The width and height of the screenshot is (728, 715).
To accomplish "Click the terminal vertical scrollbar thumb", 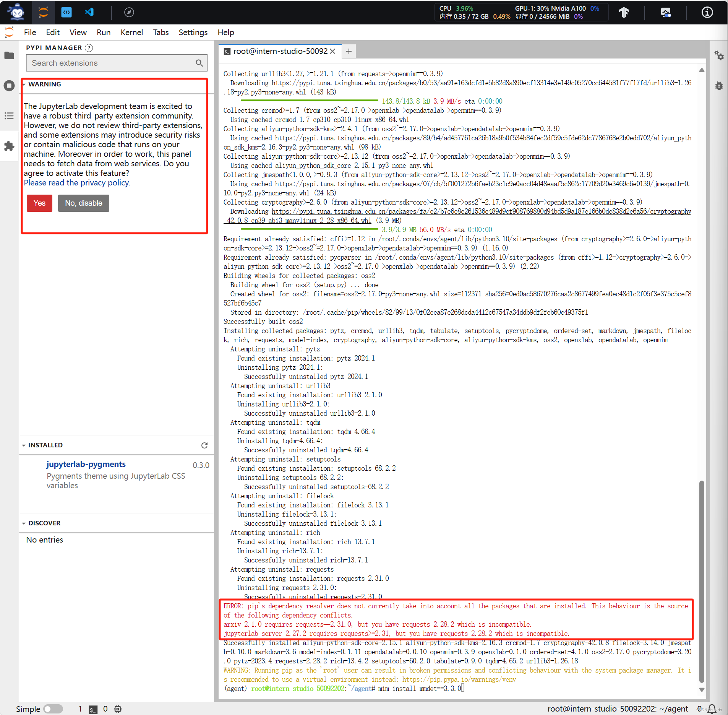I will pos(702,581).
